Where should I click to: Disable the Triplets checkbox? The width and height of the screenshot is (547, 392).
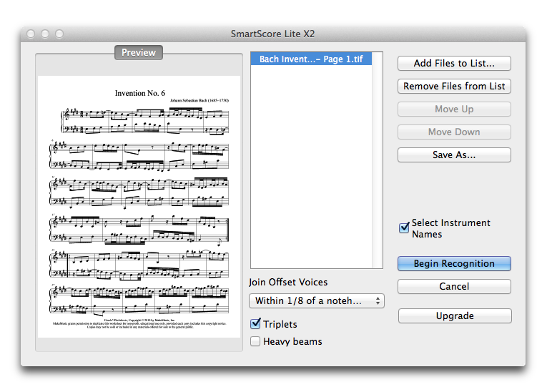point(255,324)
